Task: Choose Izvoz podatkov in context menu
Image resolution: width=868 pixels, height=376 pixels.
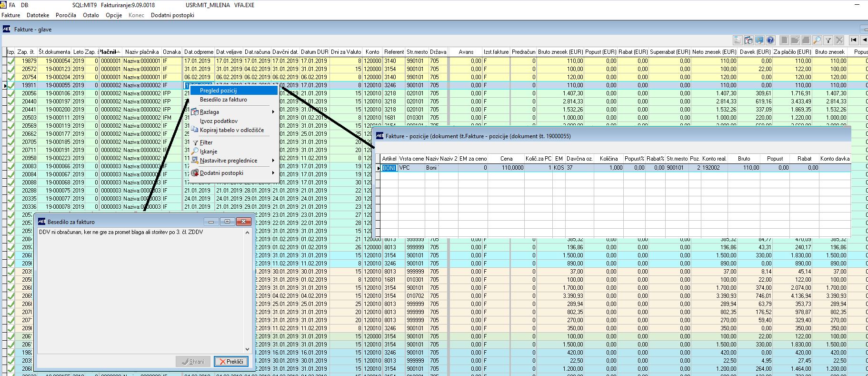Action: 219,121
